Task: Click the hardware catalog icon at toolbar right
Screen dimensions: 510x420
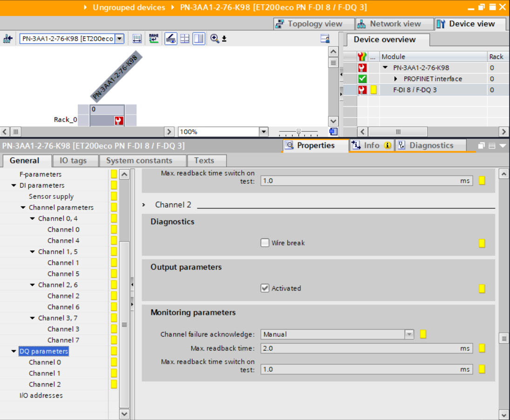Action: point(325,39)
